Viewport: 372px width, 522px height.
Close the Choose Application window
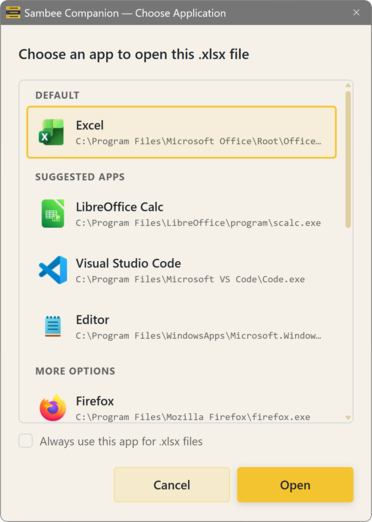coord(356,13)
